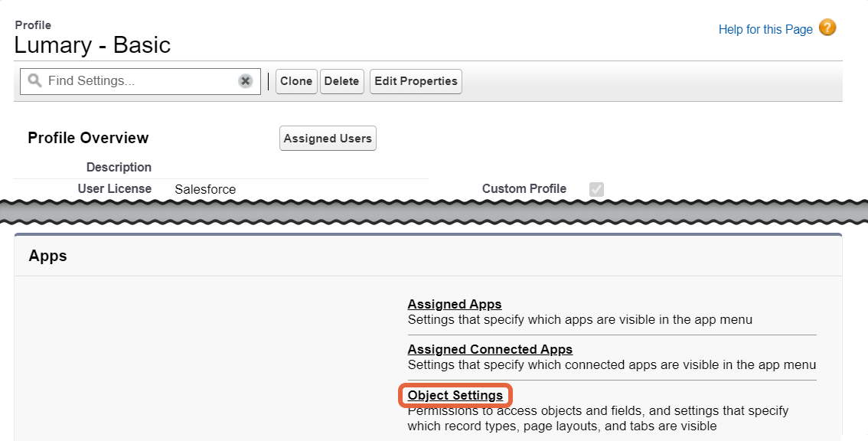Click the Profile Overview heading
The image size is (868, 441).
pyautogui.click(x=88, y=138)
